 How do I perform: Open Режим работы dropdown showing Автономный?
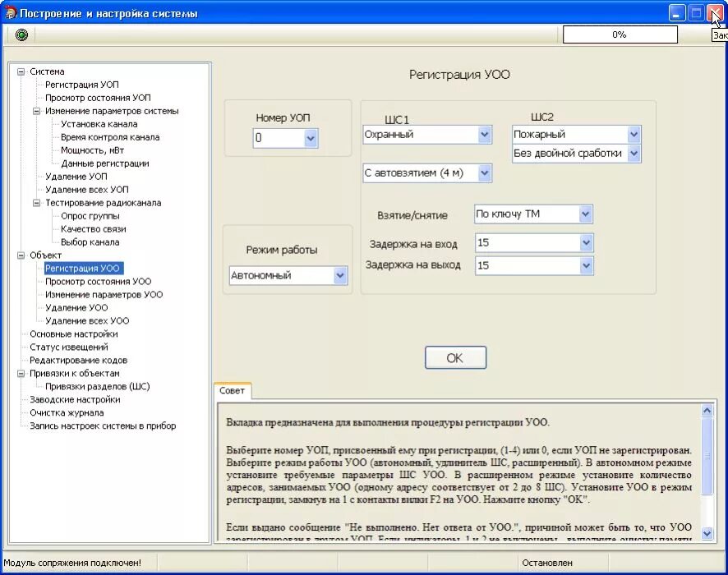coord(340,276)
